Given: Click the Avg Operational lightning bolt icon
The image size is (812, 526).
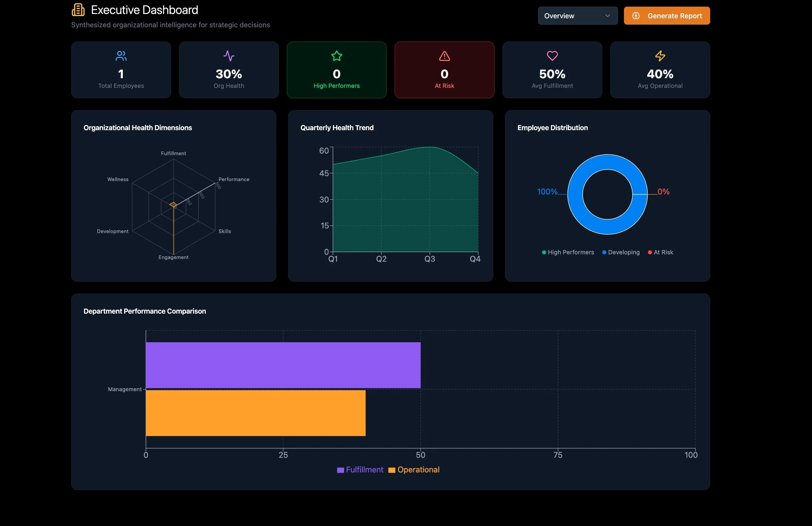Looking at the screenshot, I should [x=660, y=56].
